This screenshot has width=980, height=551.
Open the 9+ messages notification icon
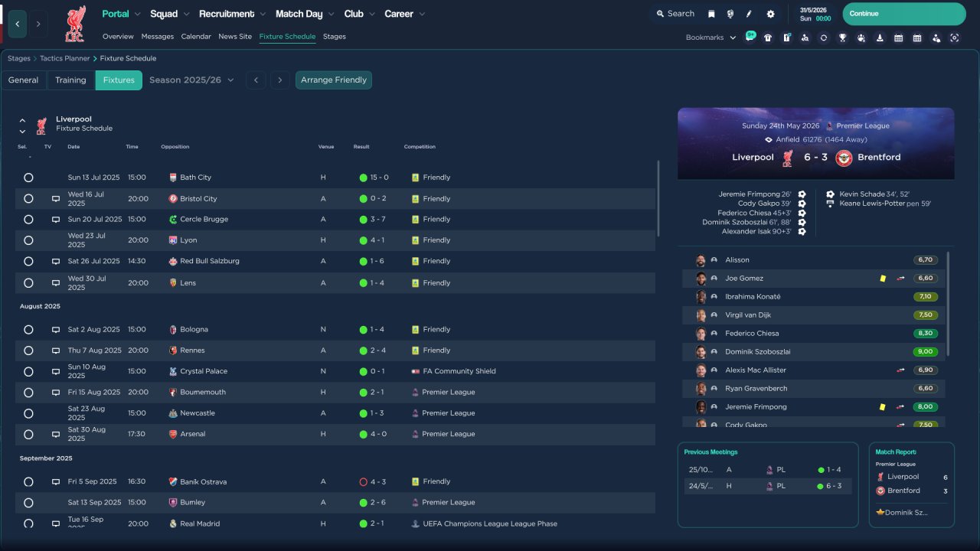(750, 37)
